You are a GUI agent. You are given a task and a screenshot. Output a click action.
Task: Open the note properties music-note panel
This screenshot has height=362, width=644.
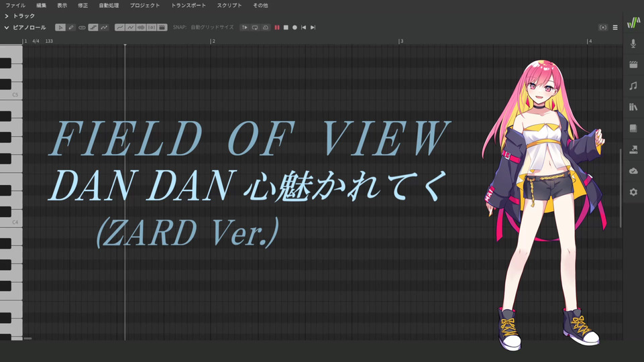pyautogui.click(x=633, y=86)
